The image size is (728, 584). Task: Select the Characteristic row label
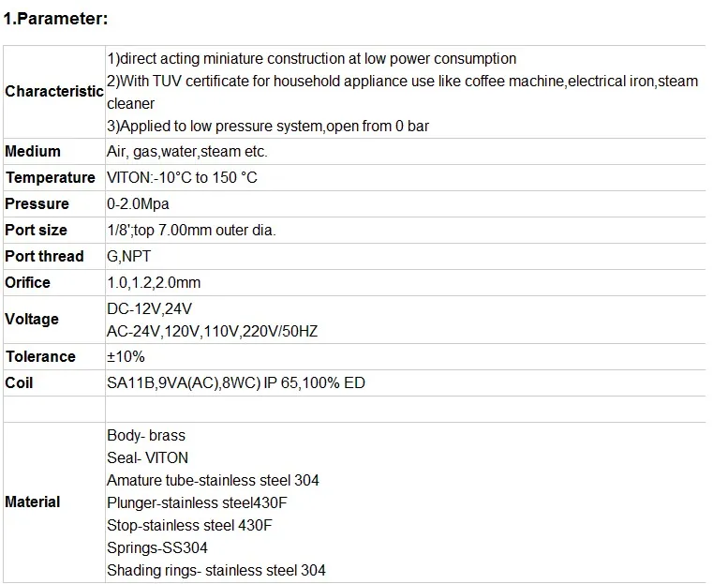[x=53, y=92]
